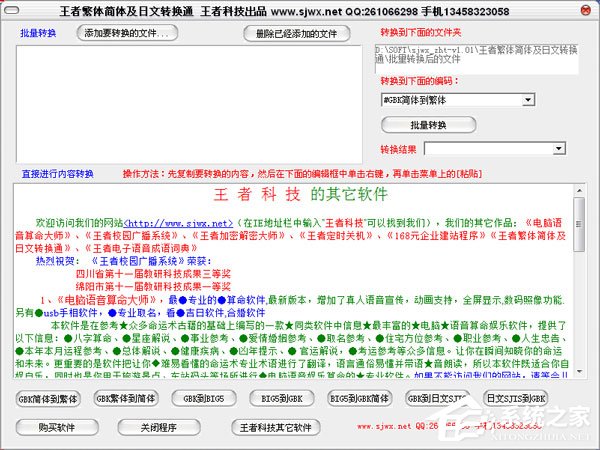This screenshot has height=450, width=600.
Task: Click GBK简体到繁体 bottom button
Action: (48, 399)
